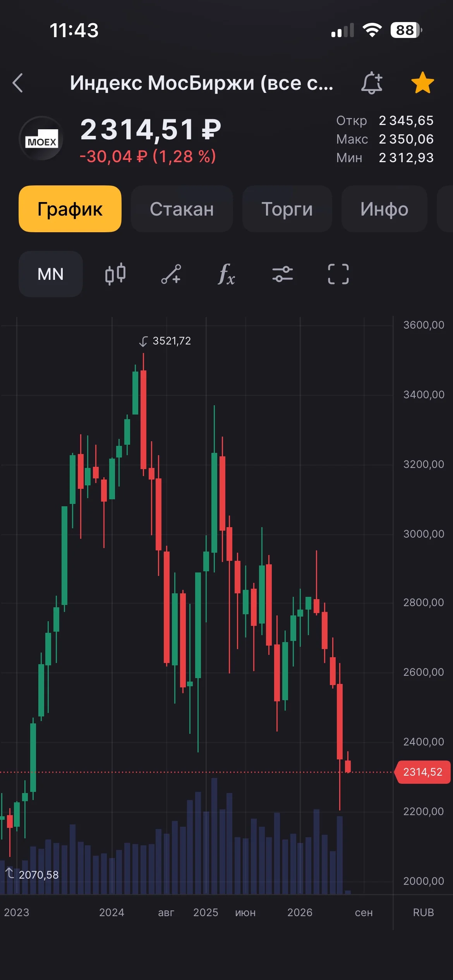This screenshot has width=453, height=980.
Task: Open the Инфо tab
Action: pyautogui.click(x=384, y=209)
